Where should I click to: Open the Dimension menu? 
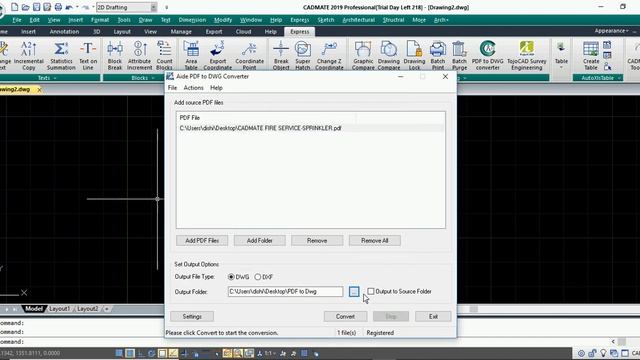coord(192,20)
